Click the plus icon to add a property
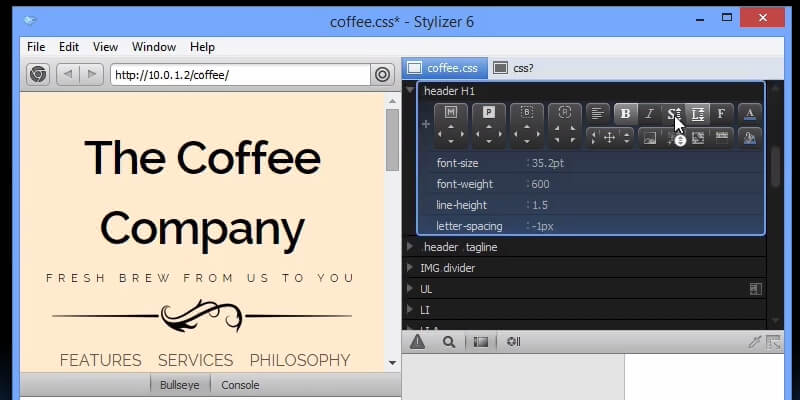This screenshot has width=800, height=400. tap(426, 124)
